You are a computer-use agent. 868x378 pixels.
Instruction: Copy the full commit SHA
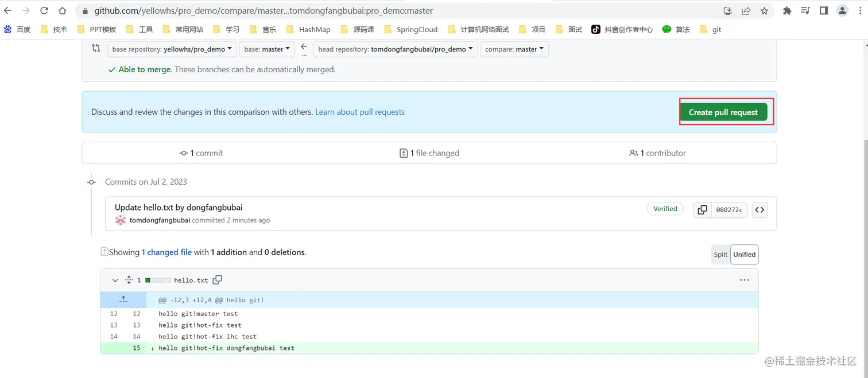tap(702, 210)
